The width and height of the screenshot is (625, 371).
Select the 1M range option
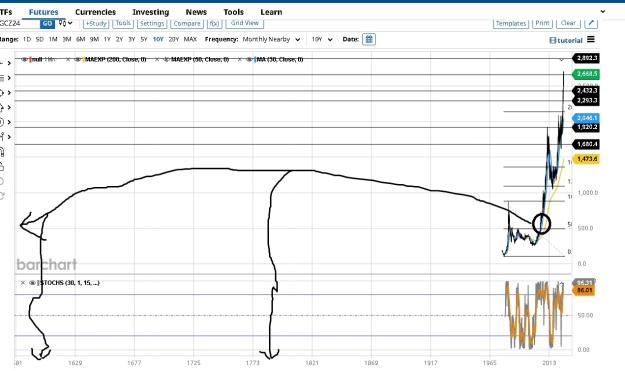[53, 39]
